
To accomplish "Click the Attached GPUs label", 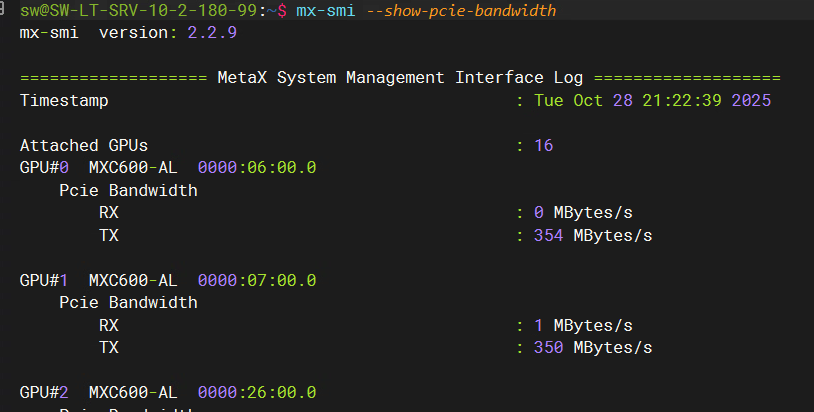I will point(84,145).
